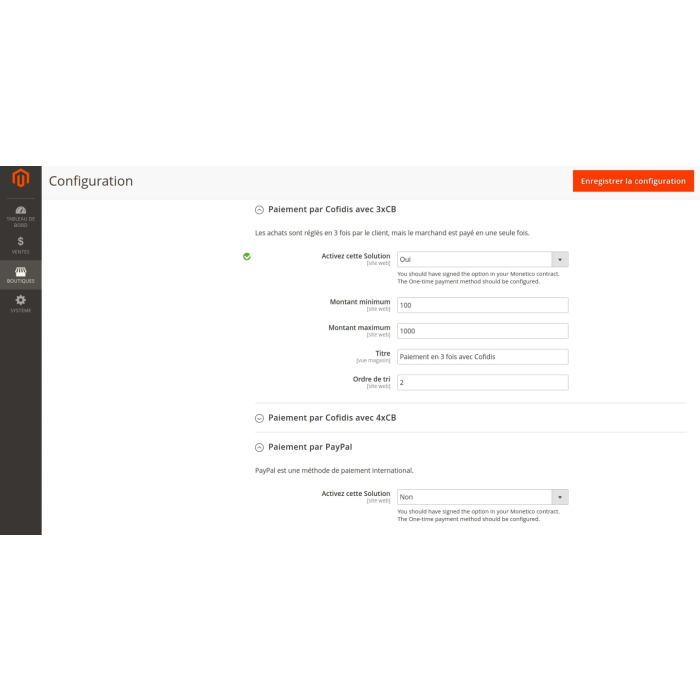The image size is (700, 700).
Task: Click the Monetico contract note under the Non dropdown
Action: [x=478, y=515]
